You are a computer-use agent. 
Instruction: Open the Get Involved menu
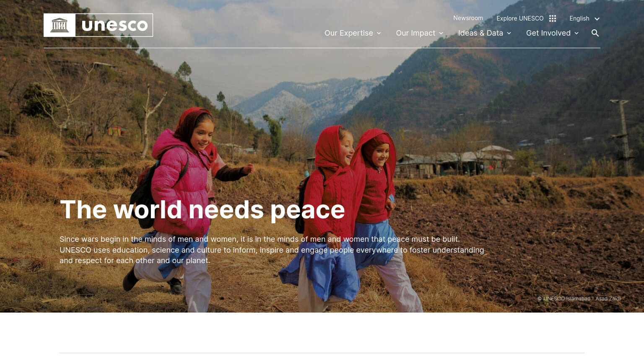tap(548, 33)
